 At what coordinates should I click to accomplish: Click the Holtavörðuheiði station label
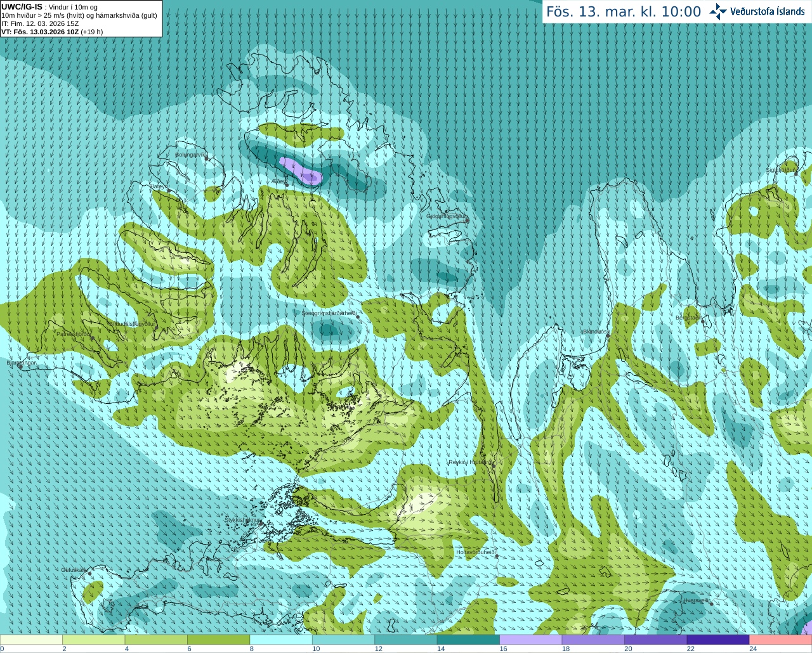pyautogui.click(x=476, y=552)
